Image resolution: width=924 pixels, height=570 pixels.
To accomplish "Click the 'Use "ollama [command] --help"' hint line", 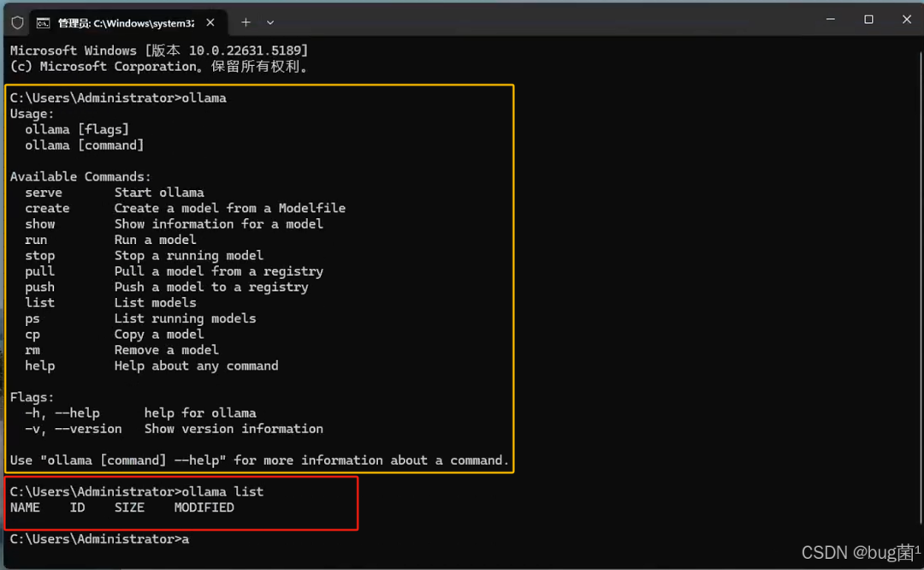I will [x=259, y=460].
